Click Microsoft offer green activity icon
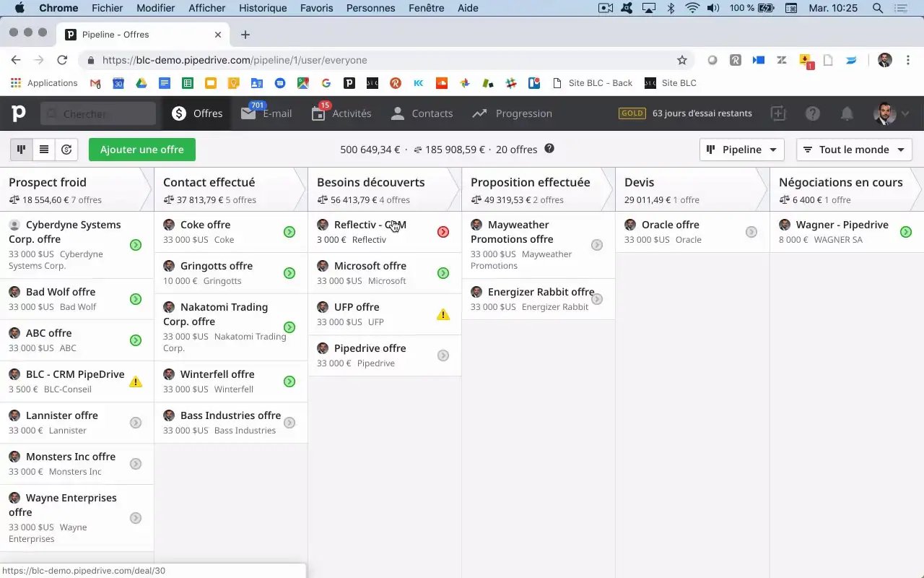Image resolution: width=924 pixels, height=578 pixels. (443, 273)
